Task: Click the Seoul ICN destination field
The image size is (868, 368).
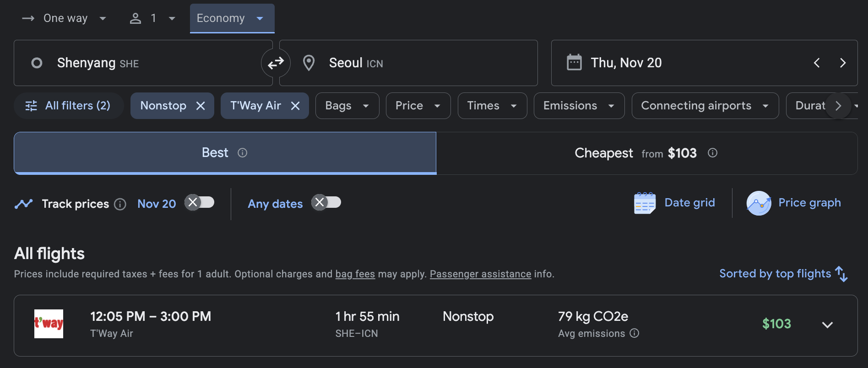Action: 407,63
